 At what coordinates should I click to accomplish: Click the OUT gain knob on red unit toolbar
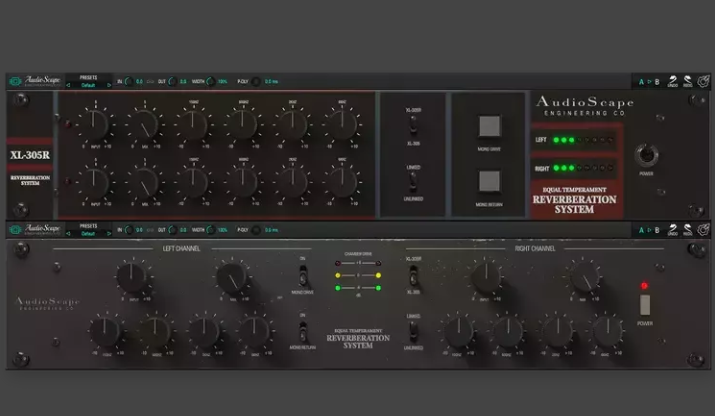[172, 82]
